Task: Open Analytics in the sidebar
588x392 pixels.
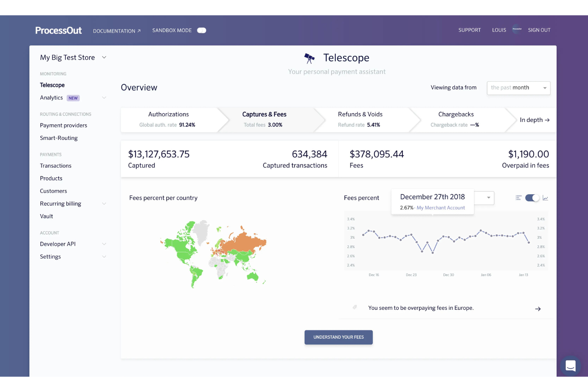Action: (x=51, y=98)
